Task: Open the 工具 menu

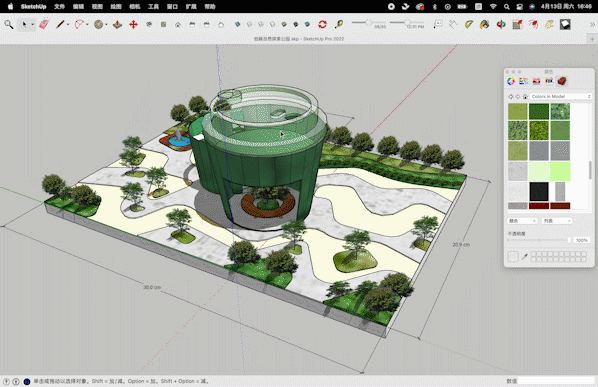Action: pyautogui.click(x=153, y=6)
